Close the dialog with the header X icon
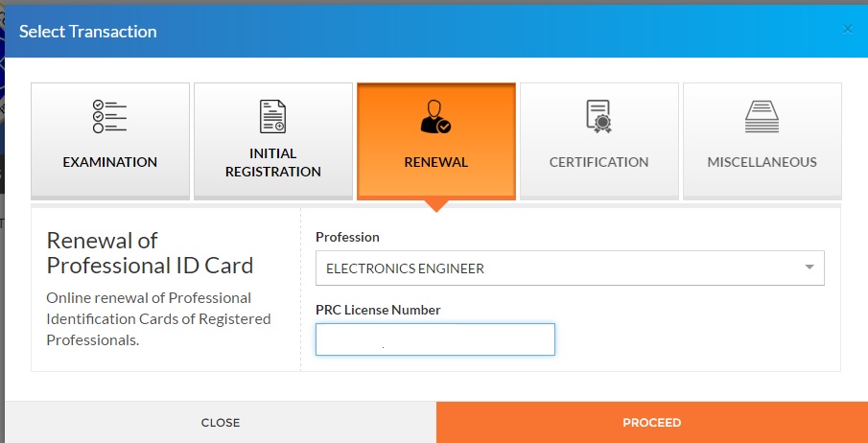This screenshot has height=443, width=868. [848, 30]
